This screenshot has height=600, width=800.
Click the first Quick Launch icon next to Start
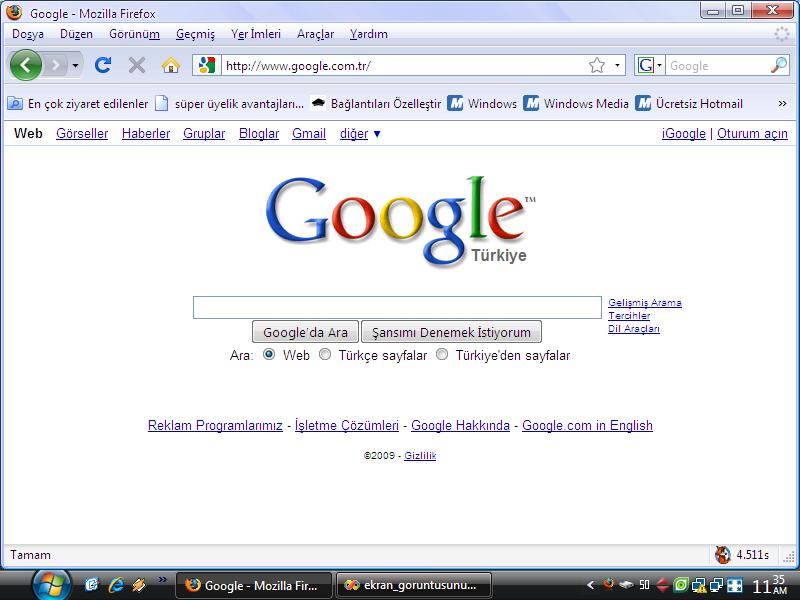click(92, 585)
